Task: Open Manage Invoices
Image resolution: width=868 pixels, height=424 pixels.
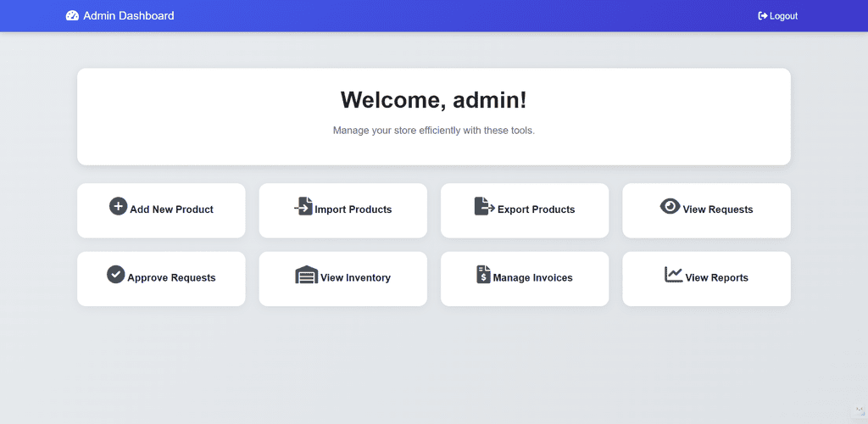Action: pyautogui.click(x=525, y=278)
